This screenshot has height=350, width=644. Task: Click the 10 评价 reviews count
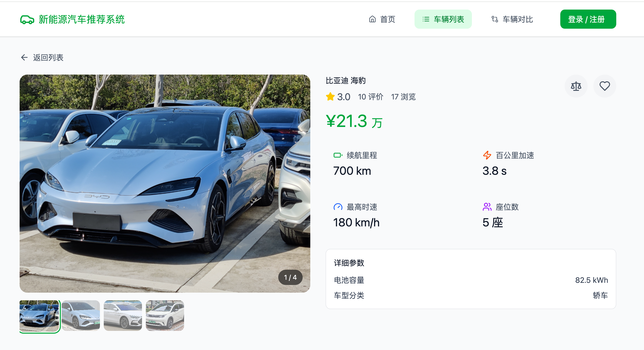coord(370,97)
